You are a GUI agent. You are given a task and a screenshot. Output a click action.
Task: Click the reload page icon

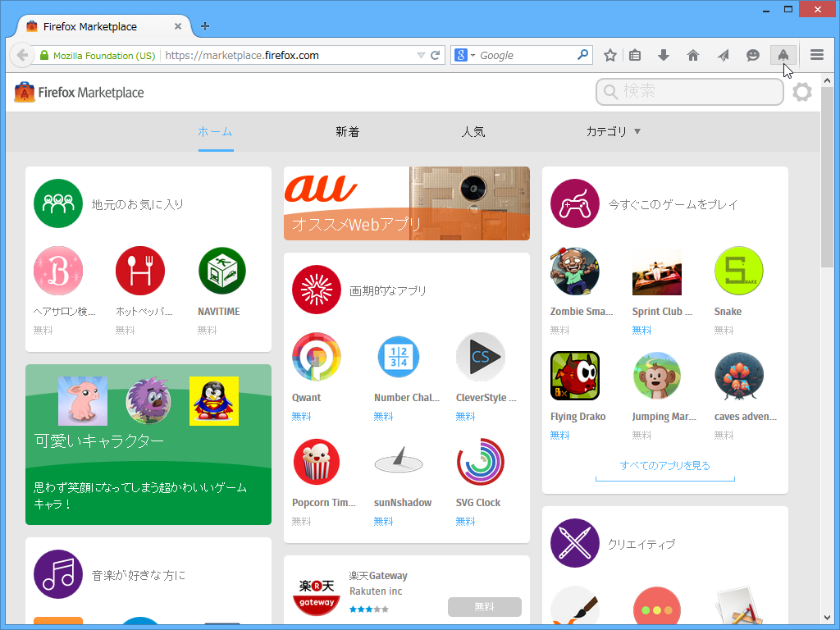436,55
